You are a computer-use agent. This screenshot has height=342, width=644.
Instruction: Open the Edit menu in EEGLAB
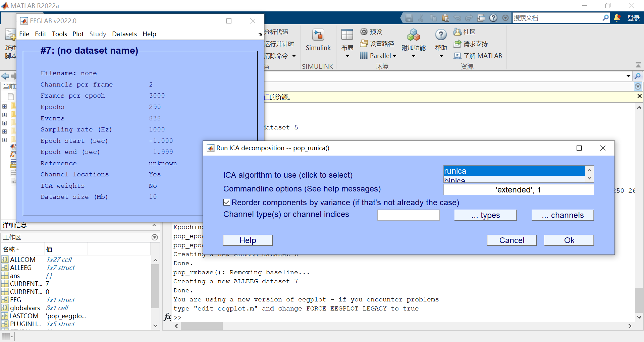[x=41, y=34]
